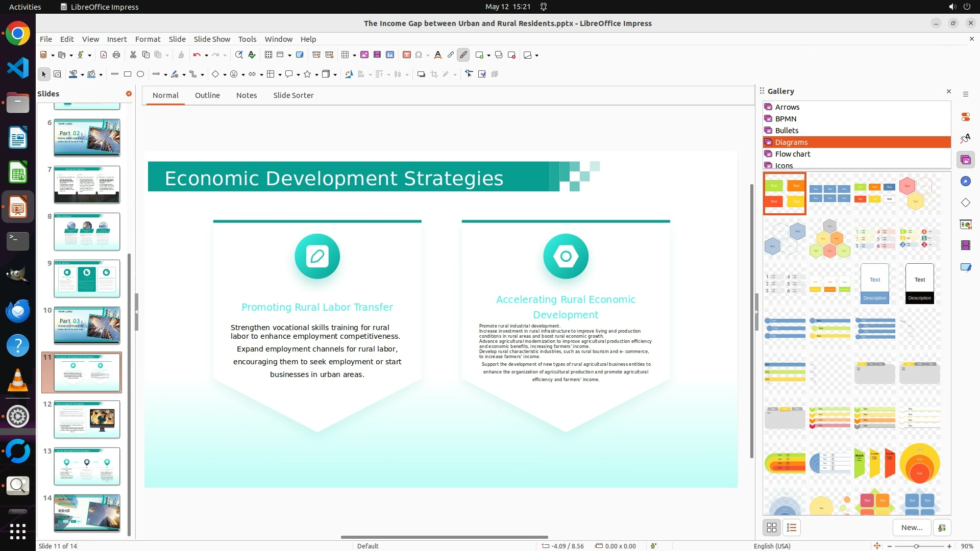Switch gallery to detailed list view

[x=792, y=528]
